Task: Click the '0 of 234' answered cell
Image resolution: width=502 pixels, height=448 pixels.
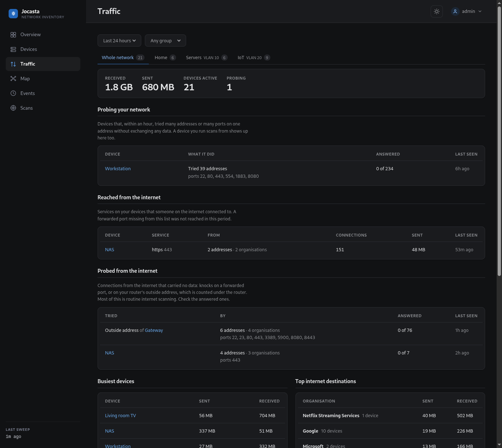Action: 385,169
